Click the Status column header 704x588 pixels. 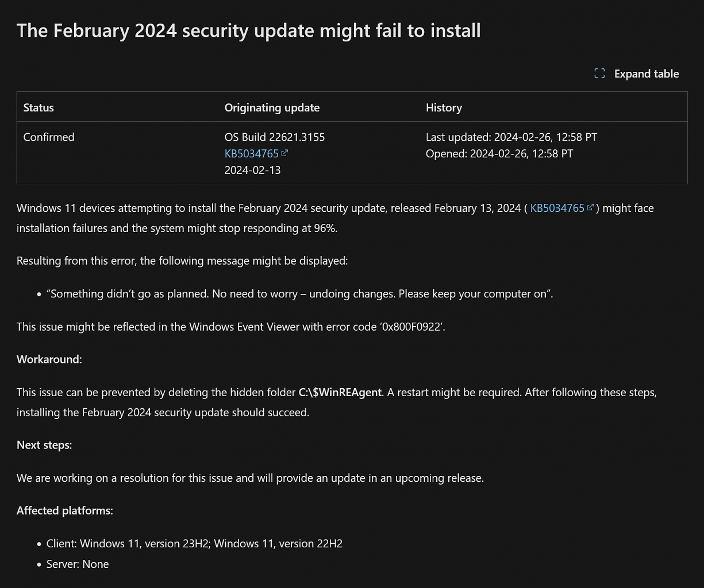pos(39,107)
